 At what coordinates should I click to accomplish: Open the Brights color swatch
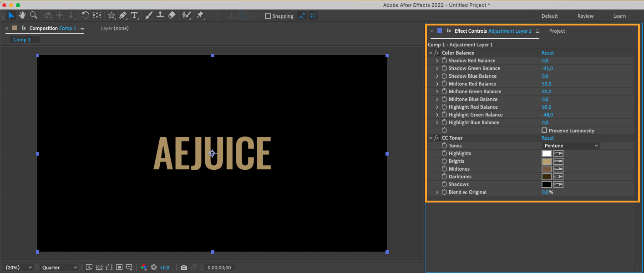546,161
